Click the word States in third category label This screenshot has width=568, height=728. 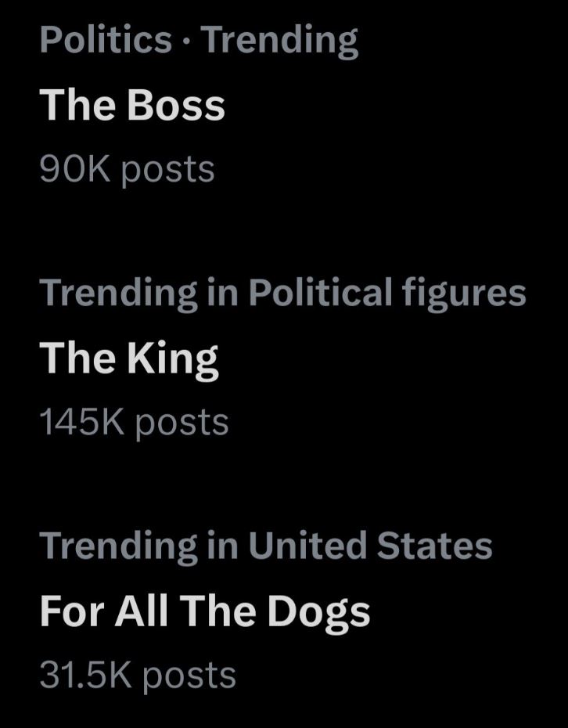pyautogui.click(x=434, y=545)
